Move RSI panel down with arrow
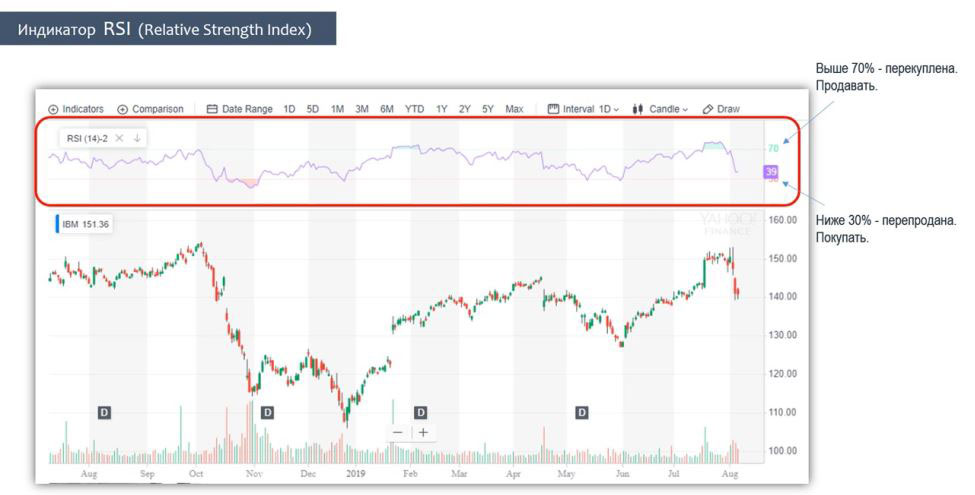Viewport: 975px width, 495px height. [136, 138]
